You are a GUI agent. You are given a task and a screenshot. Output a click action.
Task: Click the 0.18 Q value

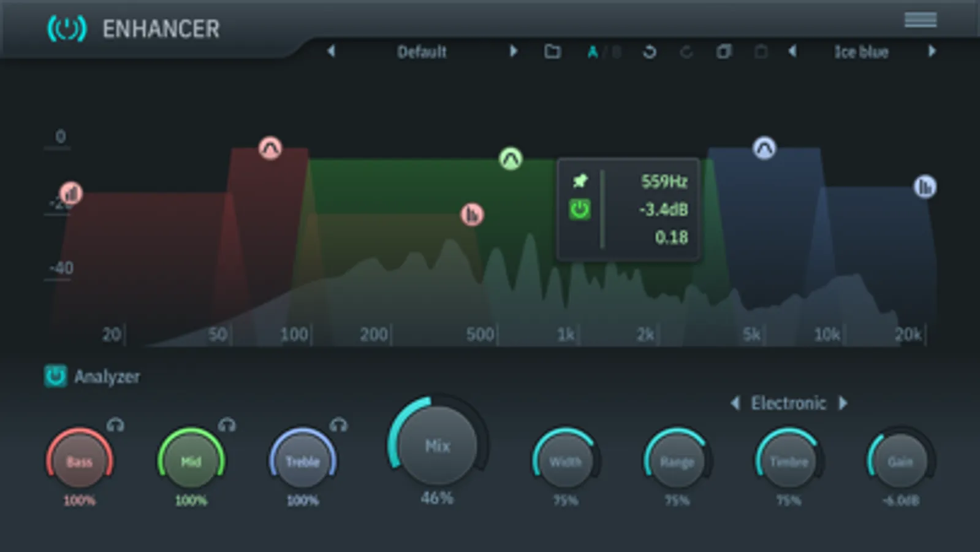671,237
